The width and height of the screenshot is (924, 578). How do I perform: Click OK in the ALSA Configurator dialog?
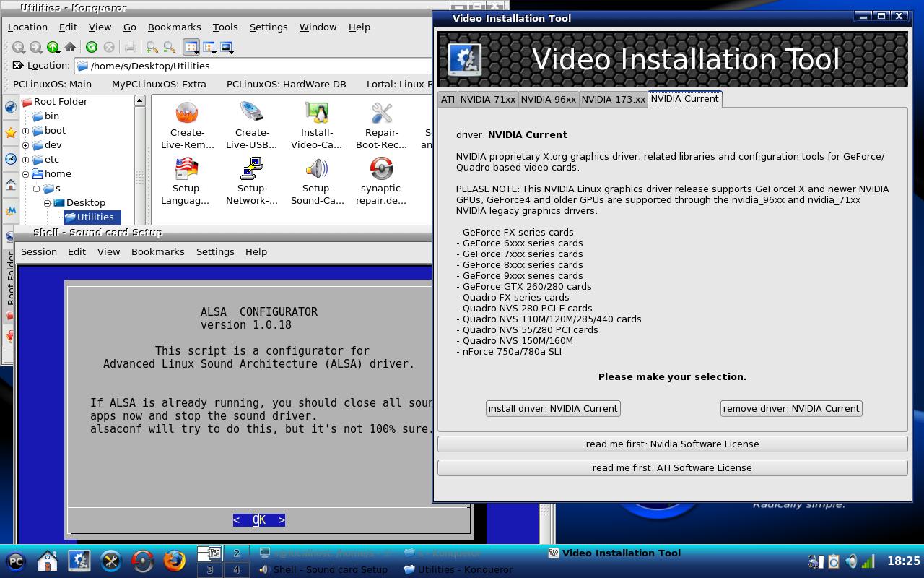[259, 519]
